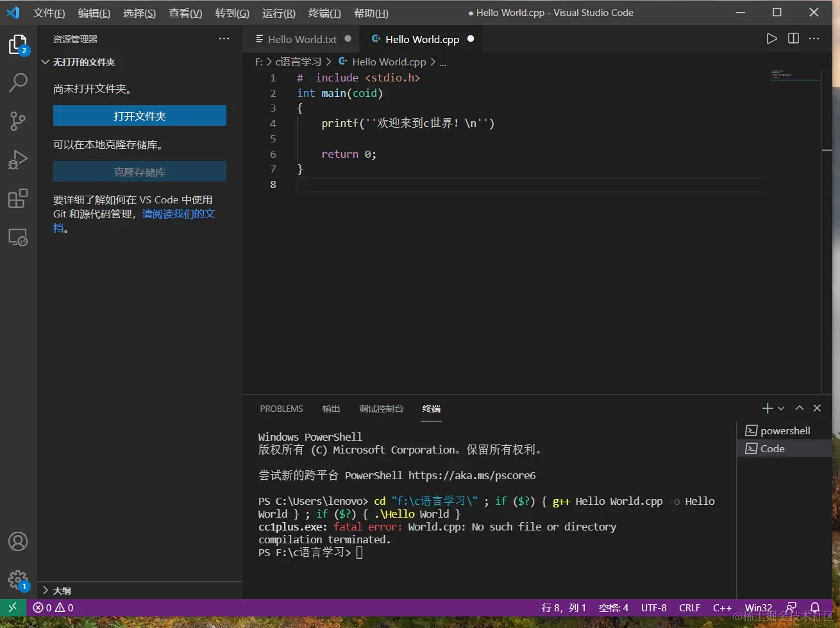Click the 打开文件夹 button
This screenshot has height=628, width=840.
coord(140,116)
